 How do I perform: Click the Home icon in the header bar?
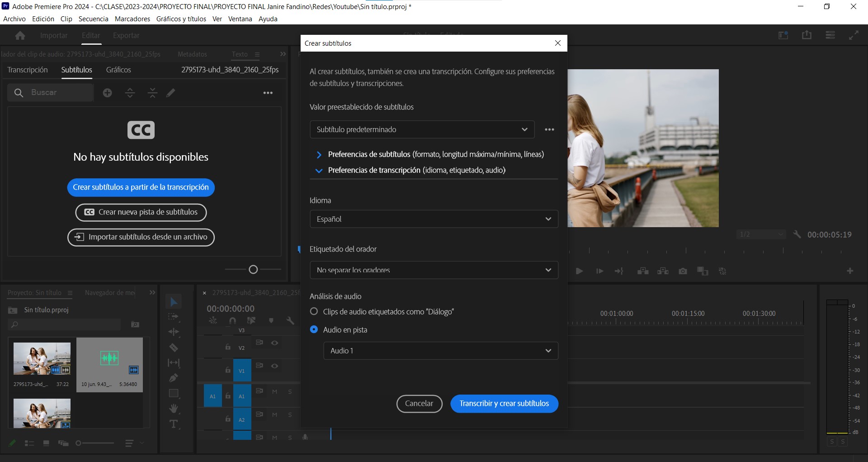coord(20,35)
